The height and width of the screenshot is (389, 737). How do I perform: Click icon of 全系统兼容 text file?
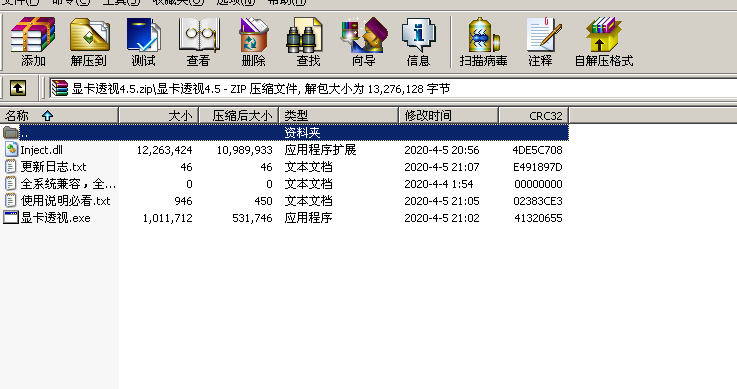click(x=11, y=183)
